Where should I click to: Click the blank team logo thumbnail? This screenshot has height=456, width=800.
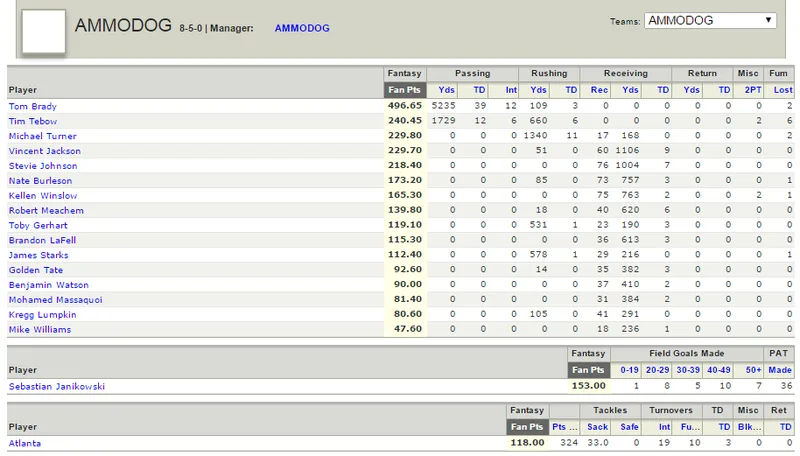[44, 31]
